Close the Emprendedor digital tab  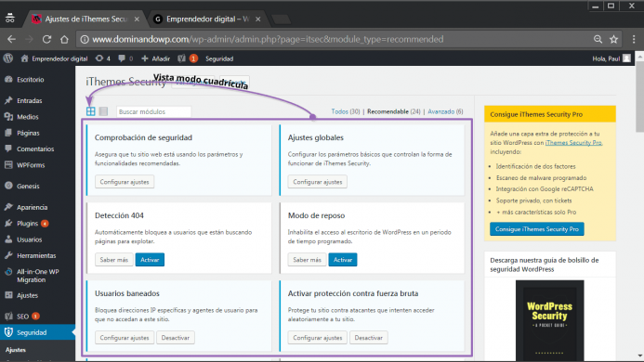(258, 19)
